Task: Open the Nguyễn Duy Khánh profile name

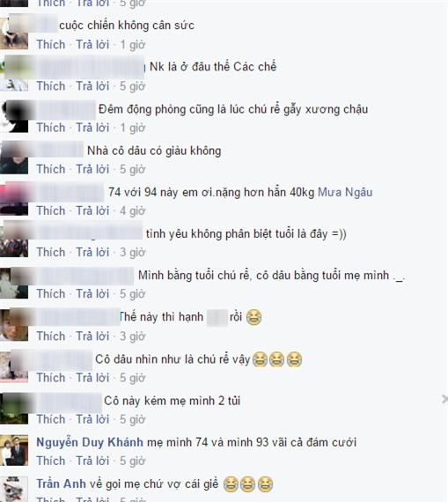Action: tap(90, 442)
